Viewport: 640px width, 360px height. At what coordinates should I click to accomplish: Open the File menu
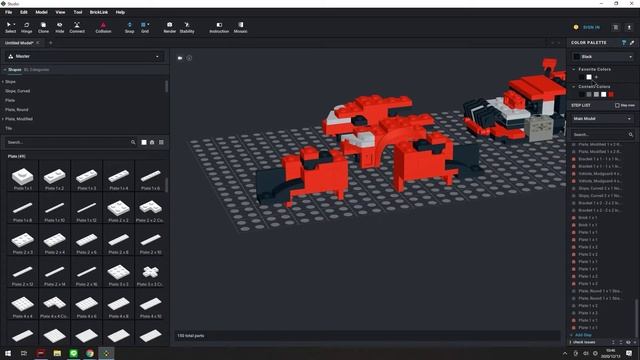tap(9, 12)
